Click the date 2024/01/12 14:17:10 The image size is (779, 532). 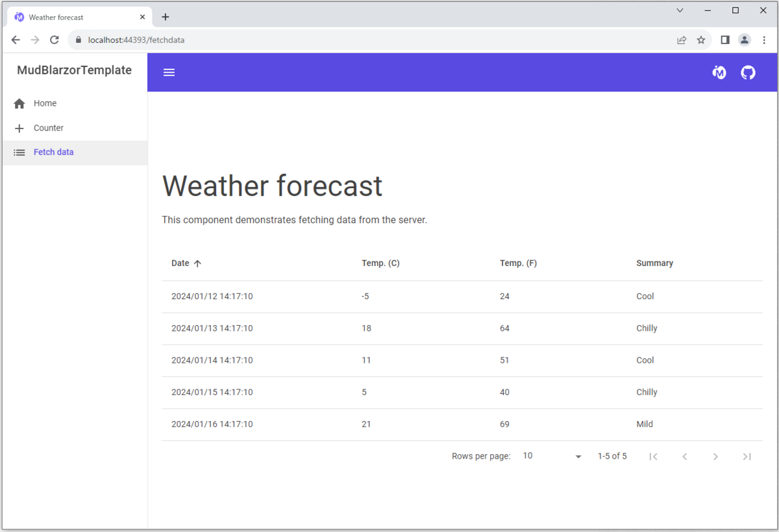point(212,296)
